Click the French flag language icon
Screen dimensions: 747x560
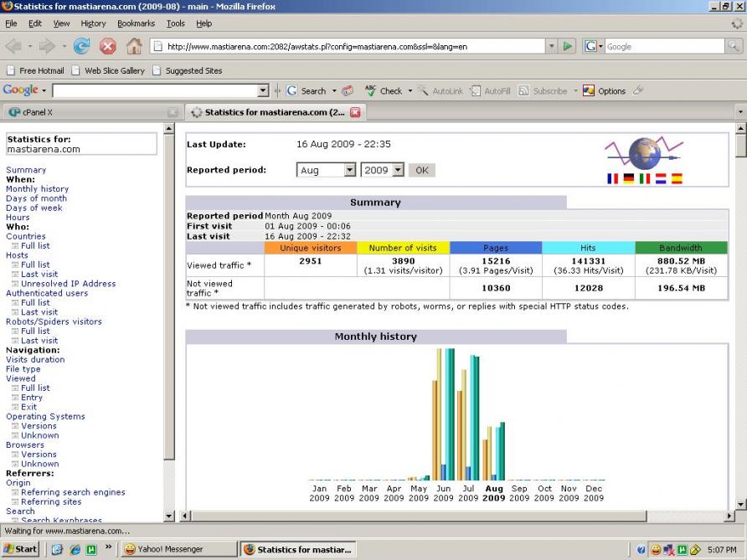[613, 178]
